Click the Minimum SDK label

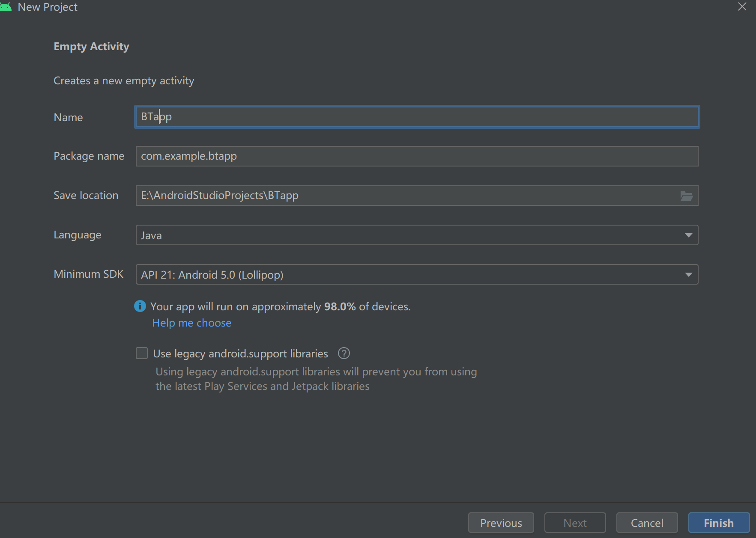(89, 274)
